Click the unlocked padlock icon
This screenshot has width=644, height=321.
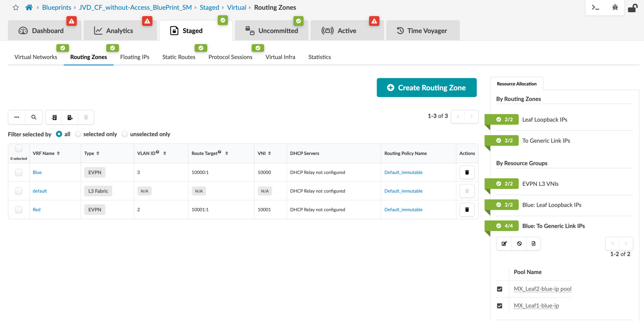(x=632, y=8)
